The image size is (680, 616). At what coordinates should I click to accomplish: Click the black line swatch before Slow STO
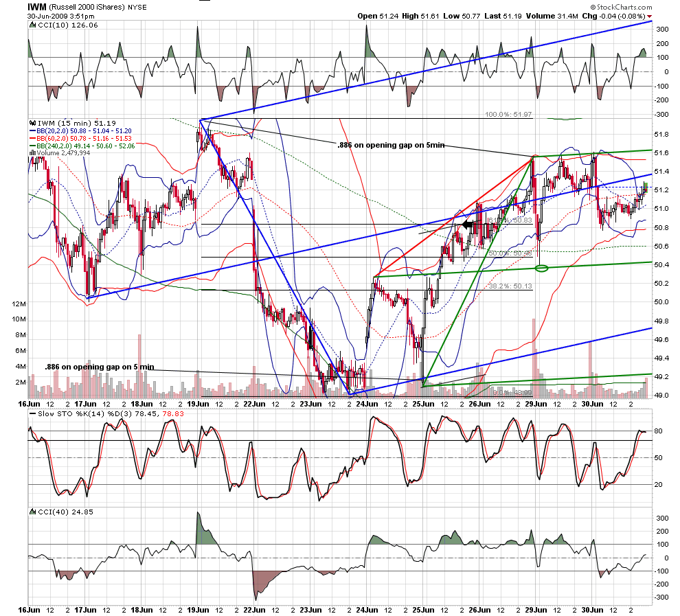coord(32,413)
